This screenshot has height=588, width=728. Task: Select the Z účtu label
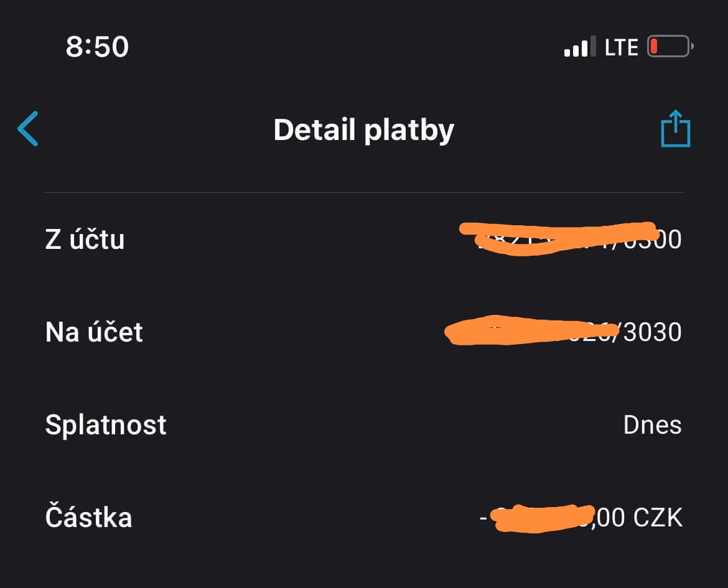coord(85,240)
